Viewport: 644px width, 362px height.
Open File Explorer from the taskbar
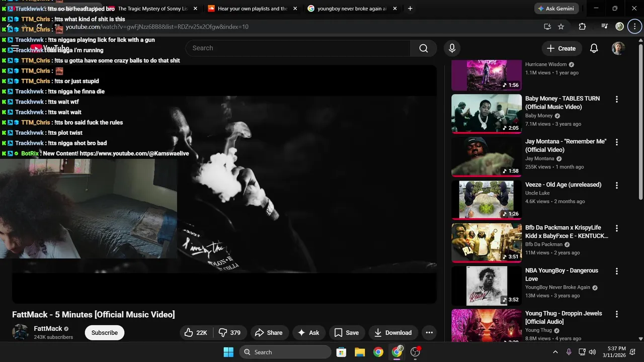pos(360,352)
